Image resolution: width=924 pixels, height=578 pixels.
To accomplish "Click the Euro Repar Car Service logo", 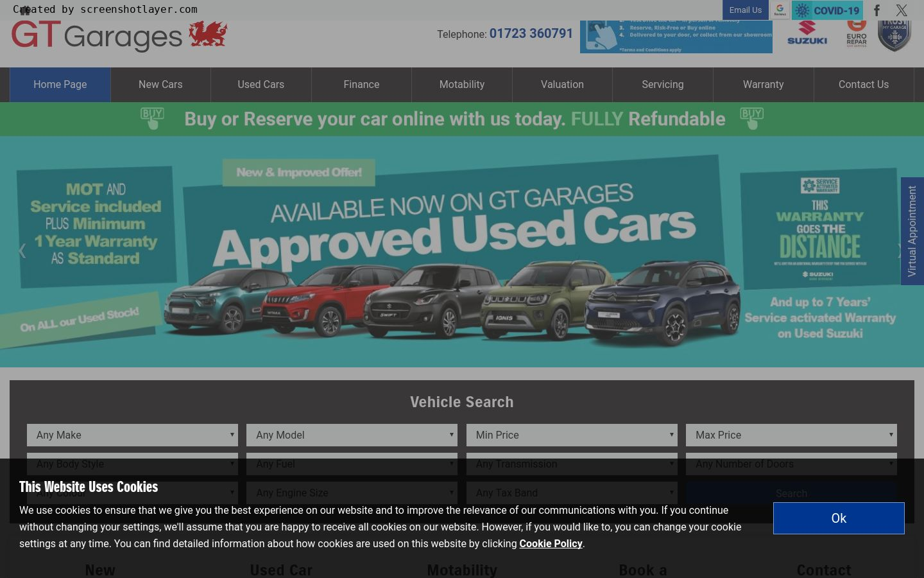I will [856, 34].
